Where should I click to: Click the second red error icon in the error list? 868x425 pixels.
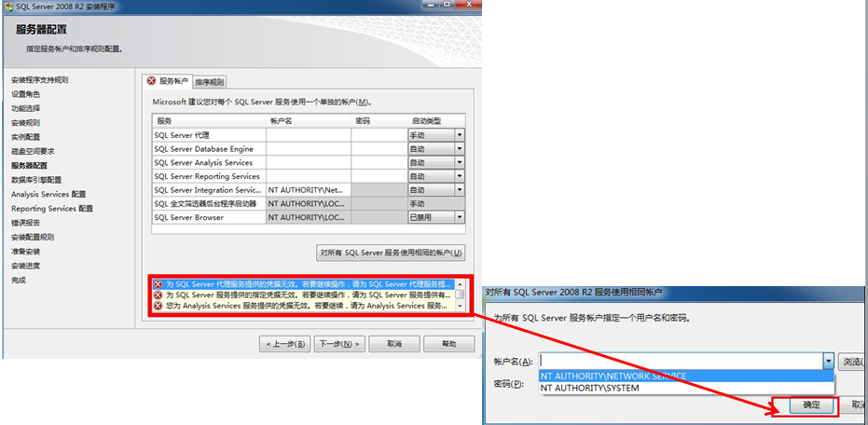pyautogui.click(x=158, y=295)
